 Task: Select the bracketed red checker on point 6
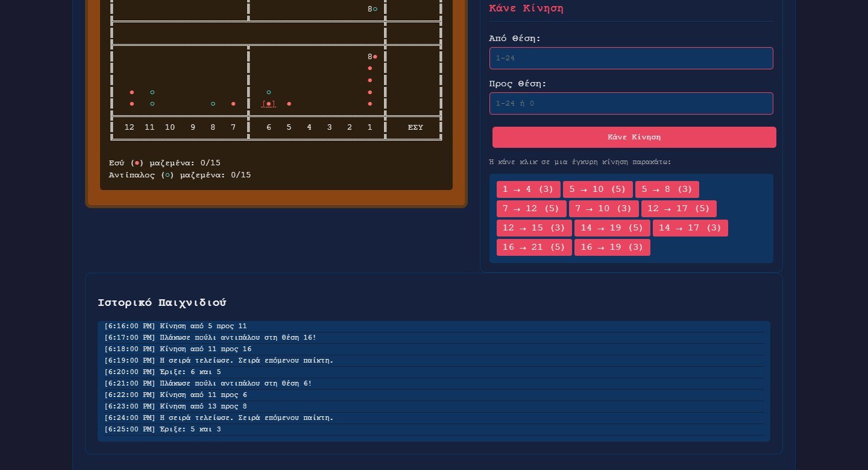(269, 104)
